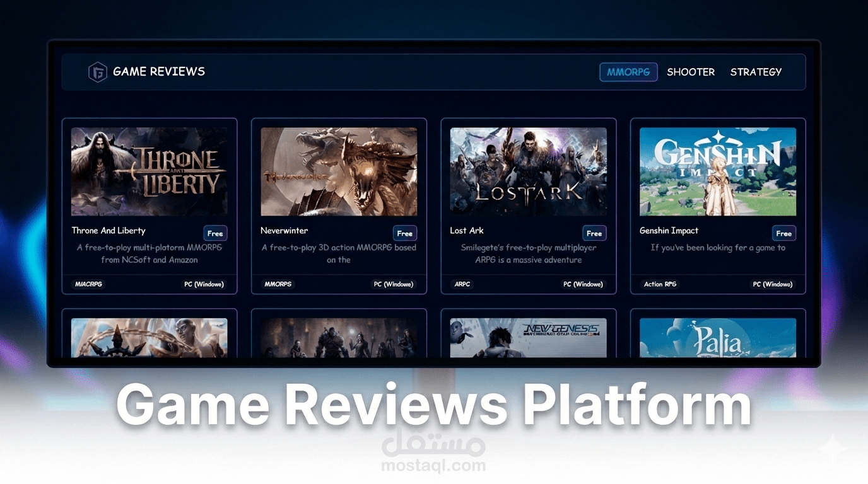Click the Action RPG tag on Genshin Impact
This screenshot has height=484, width=868.
coord(660,284)
